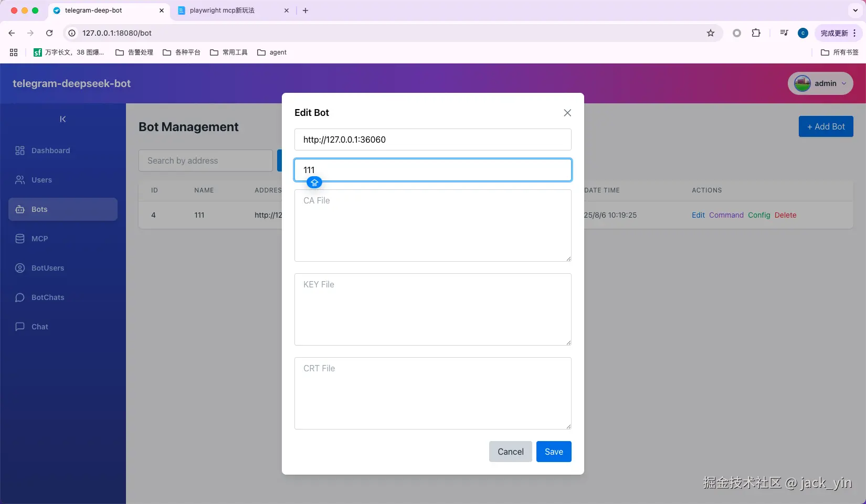The image size is (866, 504).
Task: Open Command link for bot 111
Action: 726,215
